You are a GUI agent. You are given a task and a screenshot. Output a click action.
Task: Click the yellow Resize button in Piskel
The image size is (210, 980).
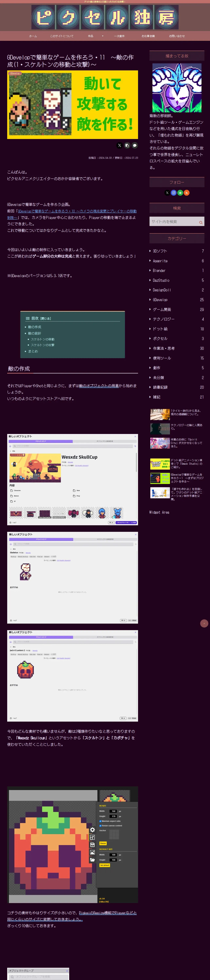point(103,843)
